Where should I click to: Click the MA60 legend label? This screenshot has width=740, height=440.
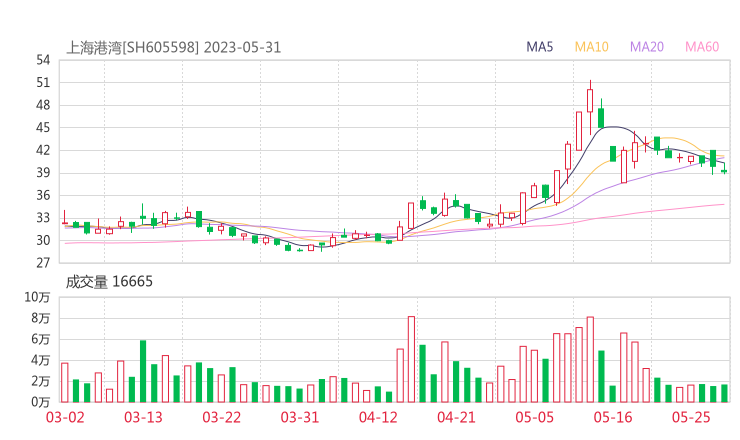702,47
